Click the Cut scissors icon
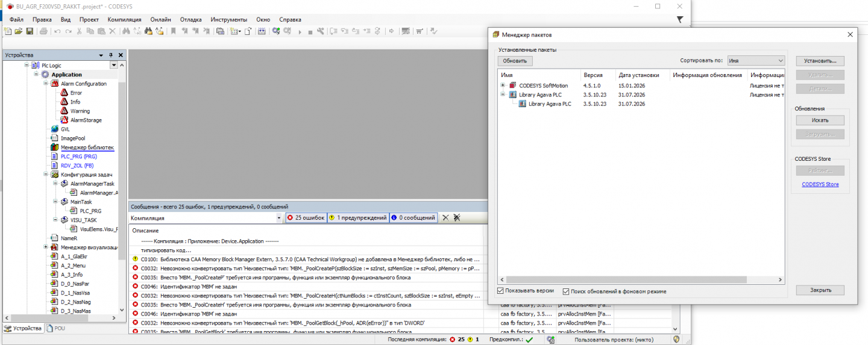 80,31
